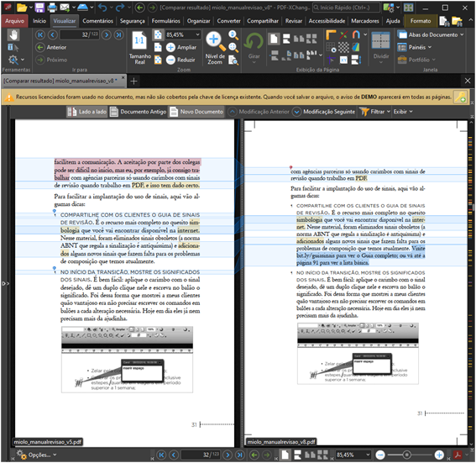Click the Print icon in quick toolbar
This screenshot has height=463, width=476.
[52, 8]
